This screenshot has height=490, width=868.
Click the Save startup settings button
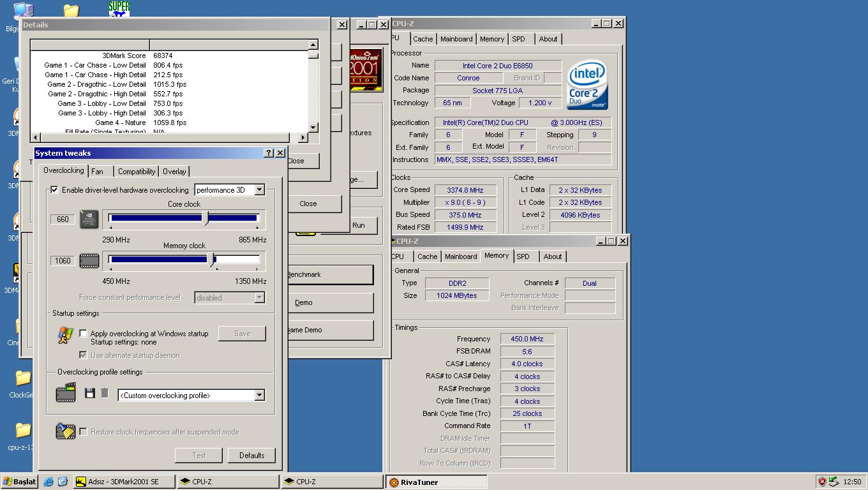[x=242, y=333]
